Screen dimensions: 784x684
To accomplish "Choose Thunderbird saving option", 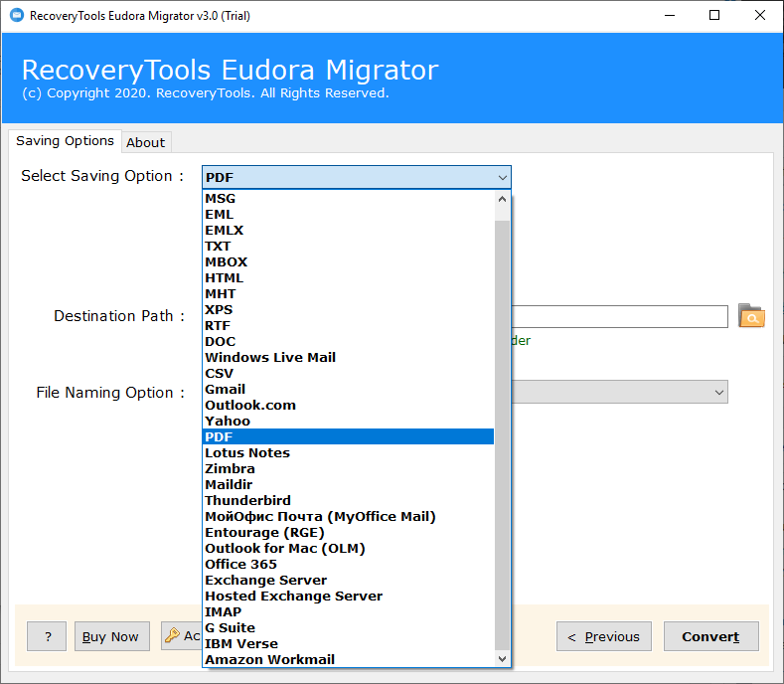I will point(349,501).
